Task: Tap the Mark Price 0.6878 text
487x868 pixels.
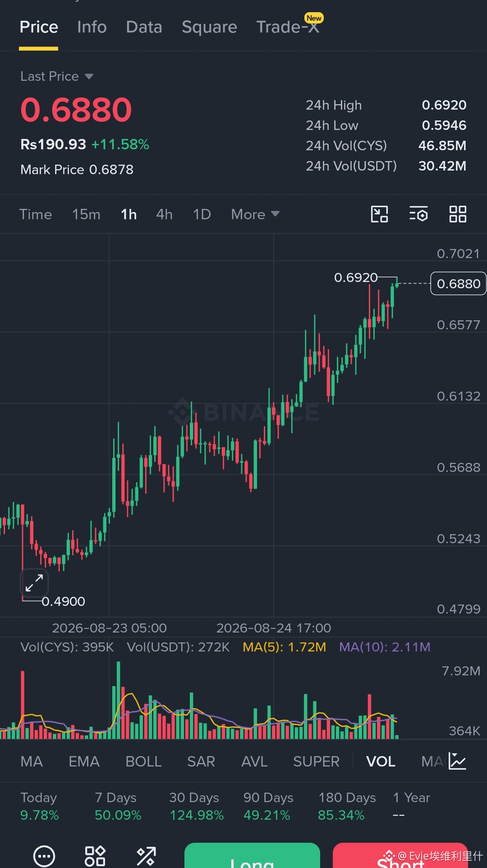Action: pyautogui.click(x=77, y=170)
